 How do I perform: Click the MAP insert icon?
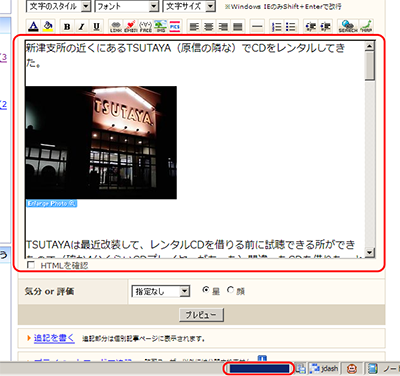coord(366,27)
